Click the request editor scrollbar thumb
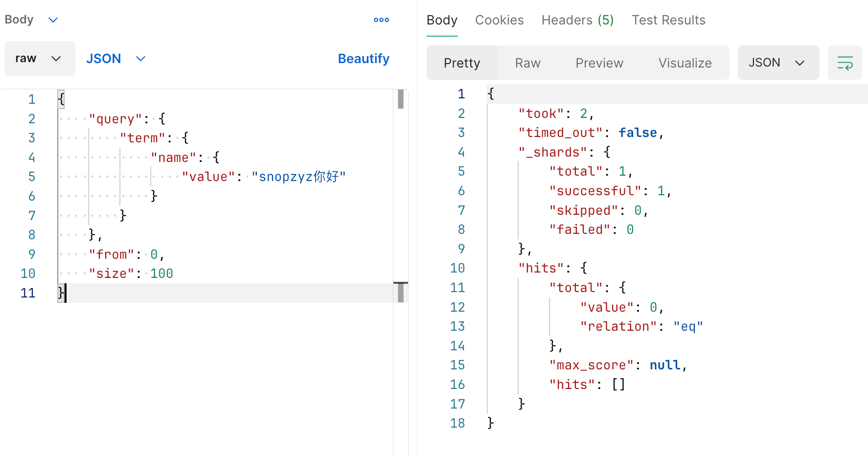This screenshot has height=456, width=868. pyautogui.click(x=401, y=99)
